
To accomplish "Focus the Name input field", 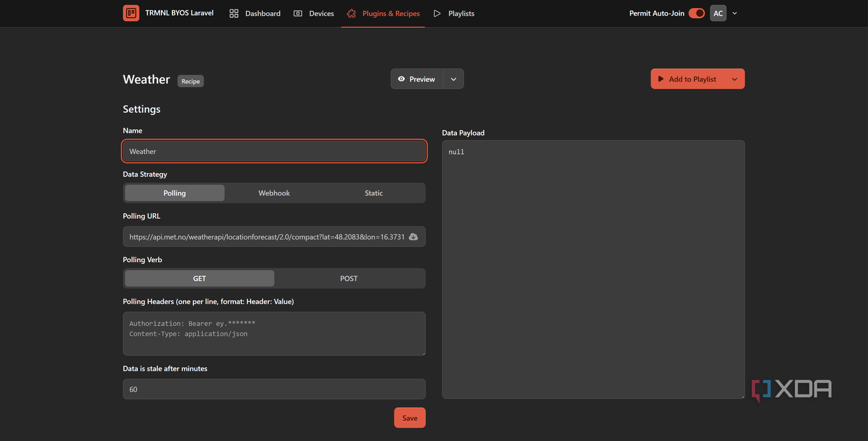I will [274, 151].
